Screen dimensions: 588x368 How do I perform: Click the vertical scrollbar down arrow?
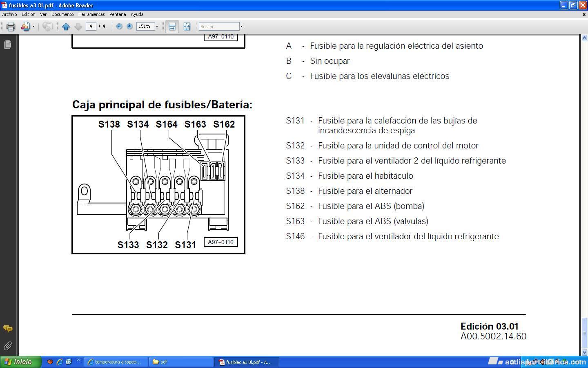(x=584, y=352)
